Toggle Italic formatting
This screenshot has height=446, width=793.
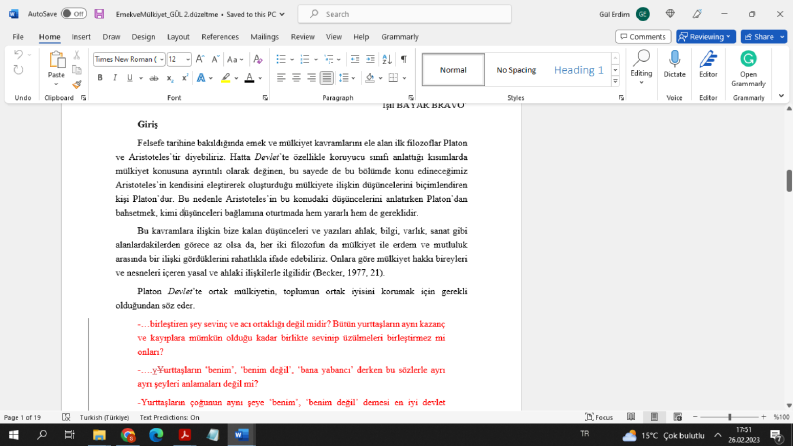pyautogui.click(x=115, y=78)
